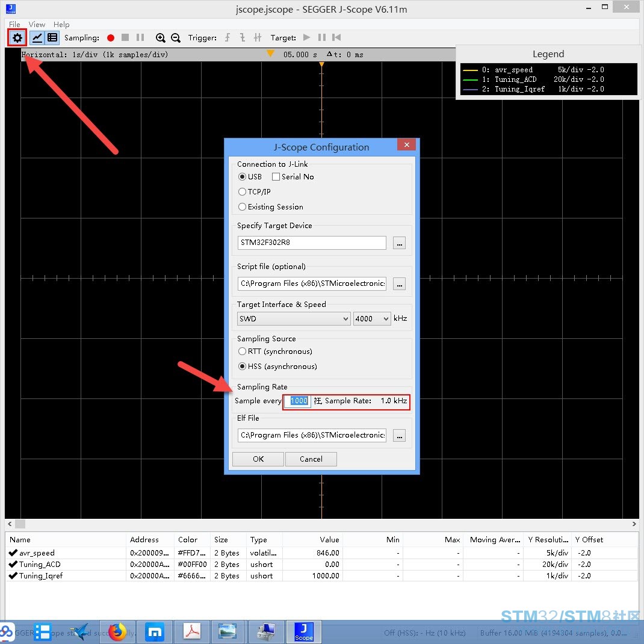Click the avr_speed color #FFD7 cell
This screenshot has width=644, height=644.
tap(192, 553)
